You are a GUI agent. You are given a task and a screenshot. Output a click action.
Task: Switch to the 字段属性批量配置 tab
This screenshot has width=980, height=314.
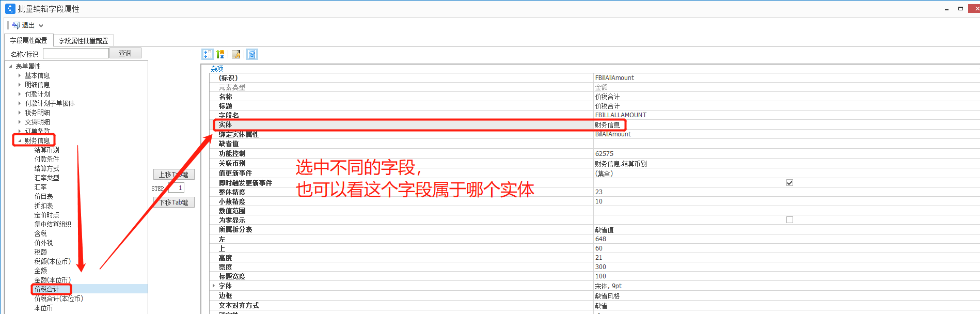83,41
